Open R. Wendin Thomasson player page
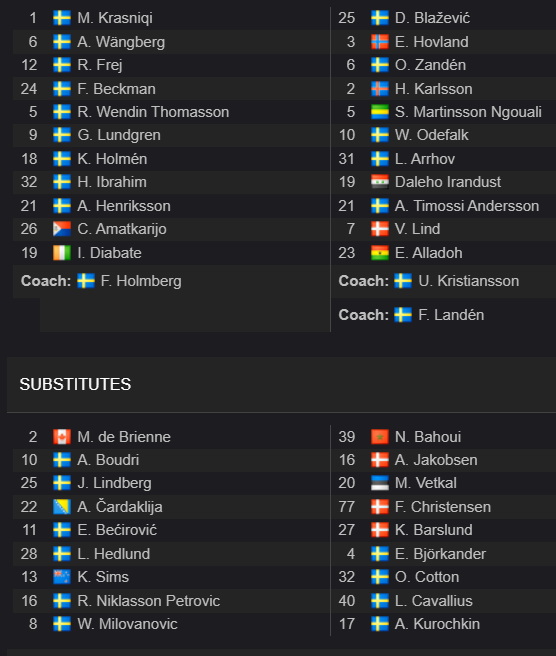 point(153,112)
